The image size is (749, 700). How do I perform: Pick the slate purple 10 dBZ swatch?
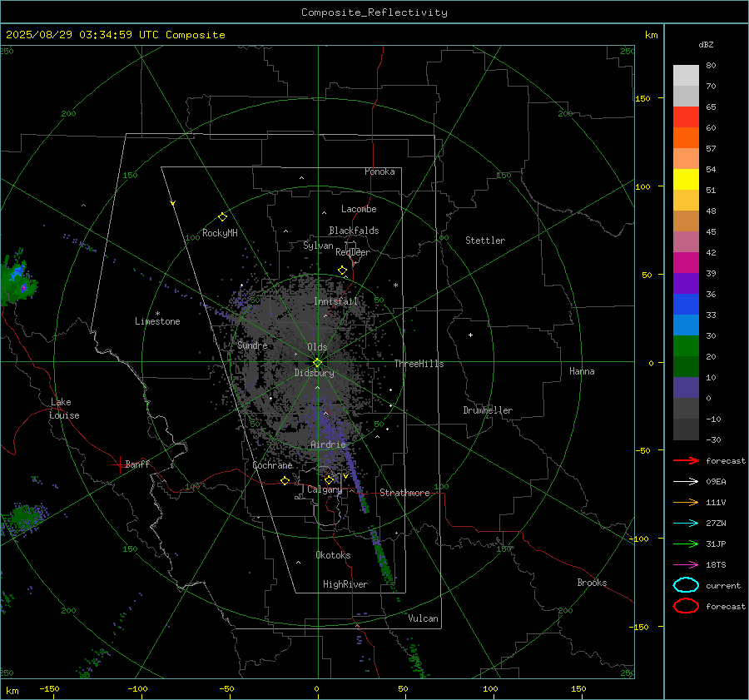point(686,387)
